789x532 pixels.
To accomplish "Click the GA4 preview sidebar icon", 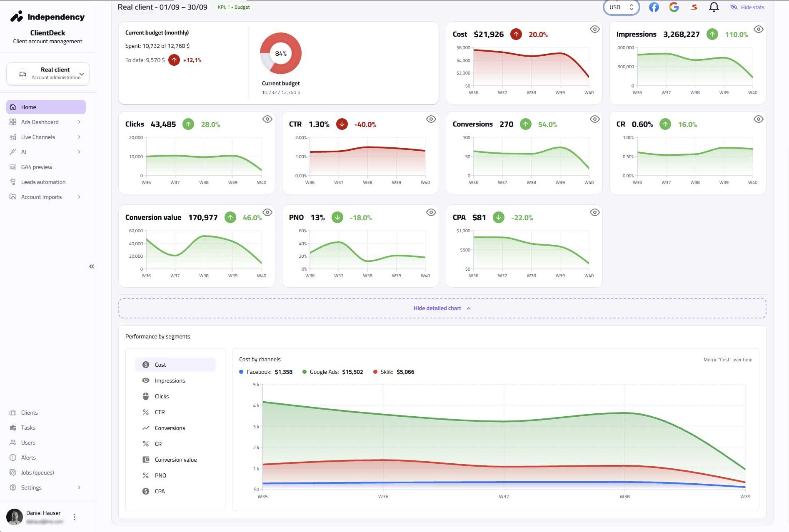I will click(13, 167).
